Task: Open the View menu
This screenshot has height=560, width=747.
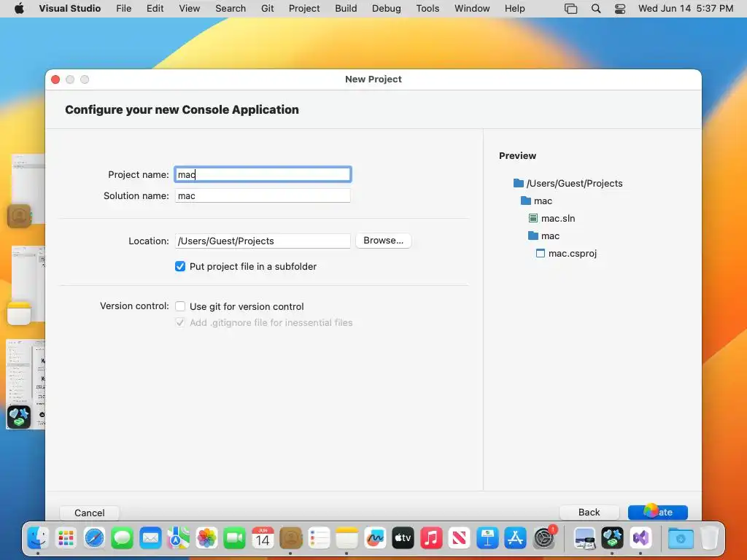Action: [x=189, y=9]
